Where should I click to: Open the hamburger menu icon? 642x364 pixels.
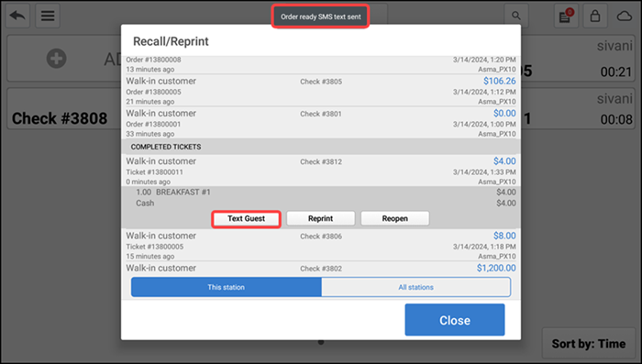pyautogui.click(x=48, y=16)
